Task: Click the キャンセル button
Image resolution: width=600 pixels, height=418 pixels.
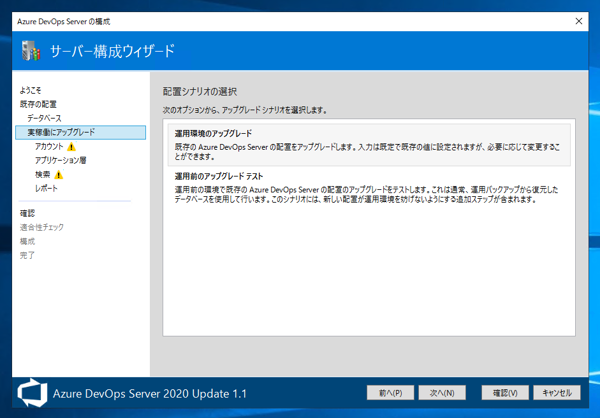Action: click(x=557, y=393)
